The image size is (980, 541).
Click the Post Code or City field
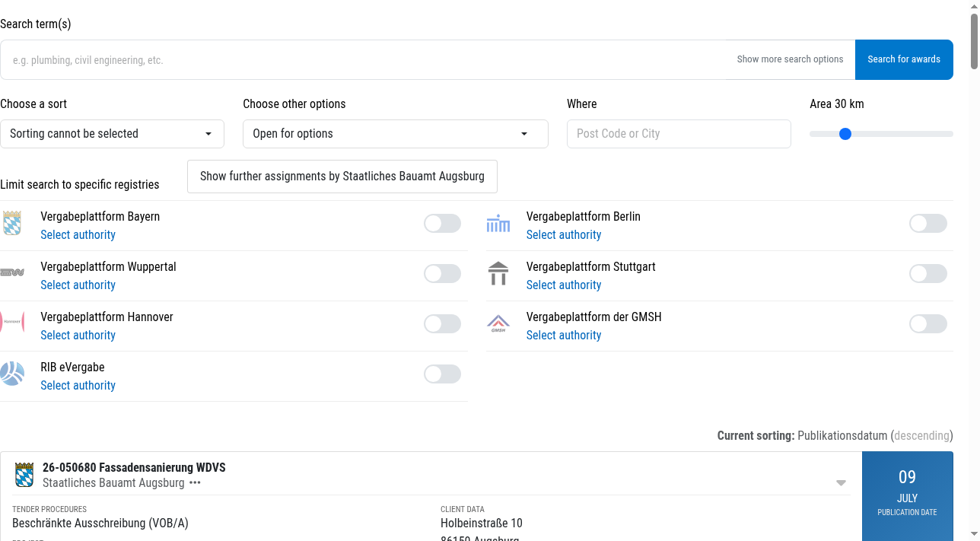(x=679, y=134)
